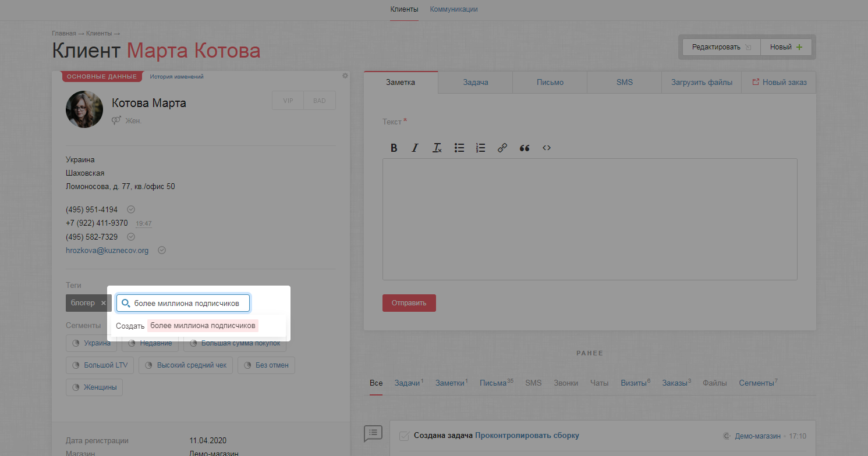Click phone number +7 (922) 411-9370
Screen dimensions: 868x456
click(97, 223)
